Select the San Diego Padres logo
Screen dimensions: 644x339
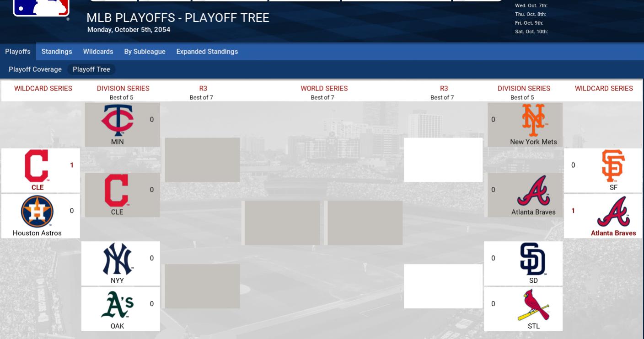pos(533,259)
